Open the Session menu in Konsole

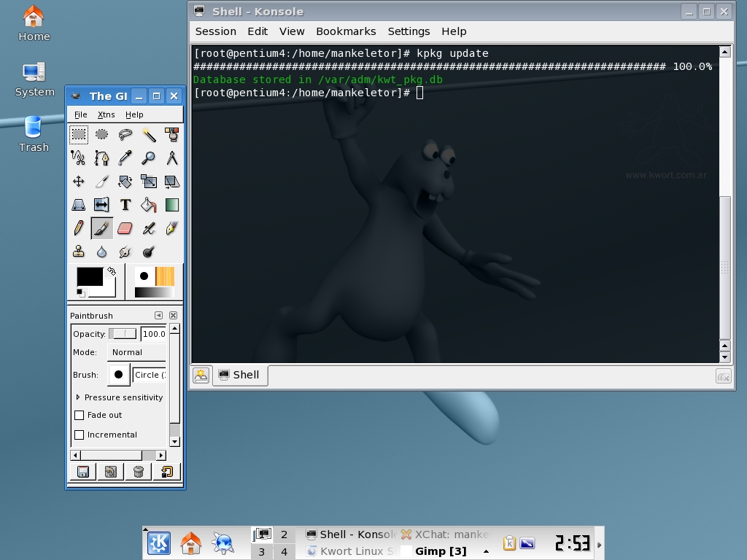(216, 31)
